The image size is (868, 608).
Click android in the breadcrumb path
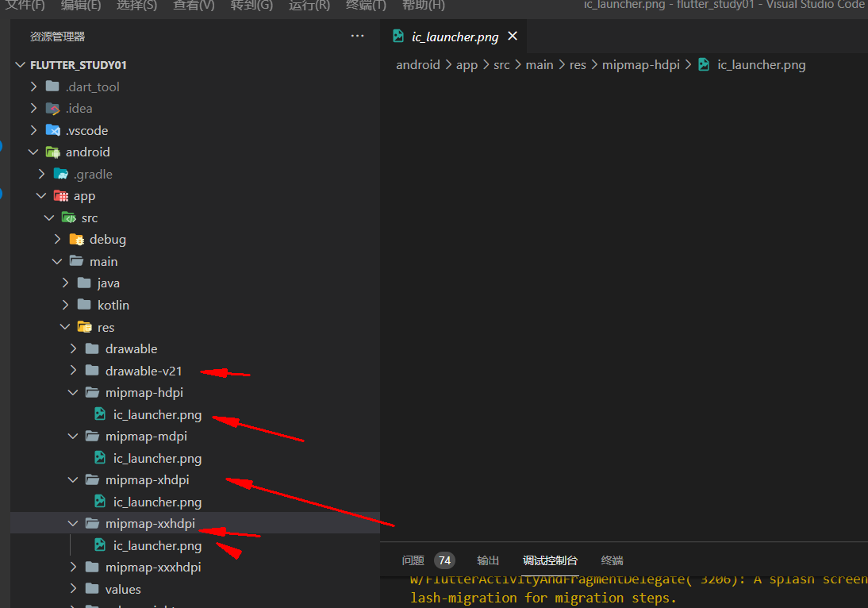pyautogui.click(x=418, y=65)
